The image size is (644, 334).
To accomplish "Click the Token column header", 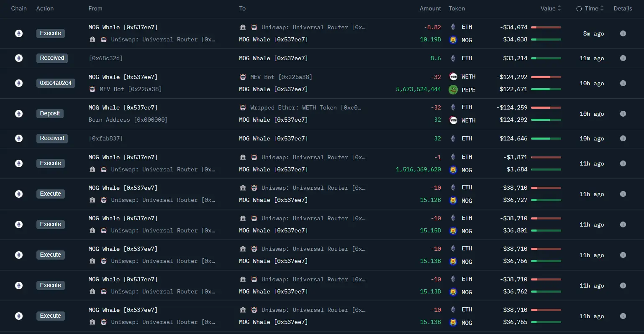I will [457, 8].
